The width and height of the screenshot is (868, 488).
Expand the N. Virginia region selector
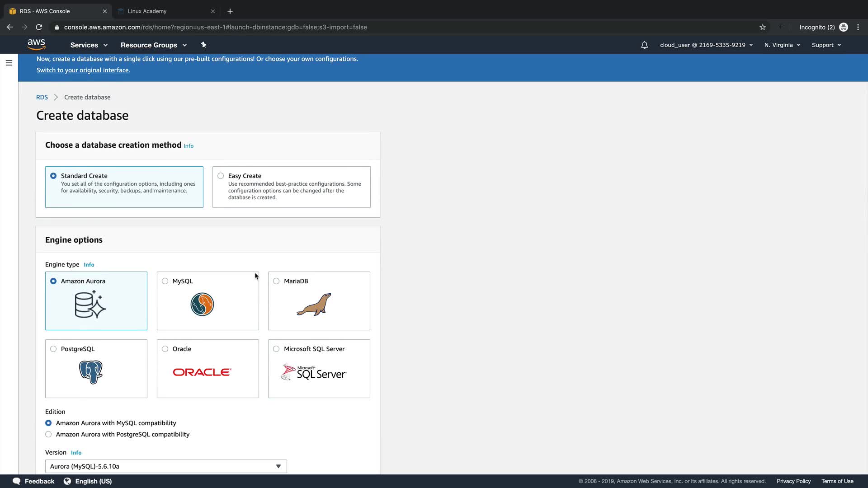point(782,45)
